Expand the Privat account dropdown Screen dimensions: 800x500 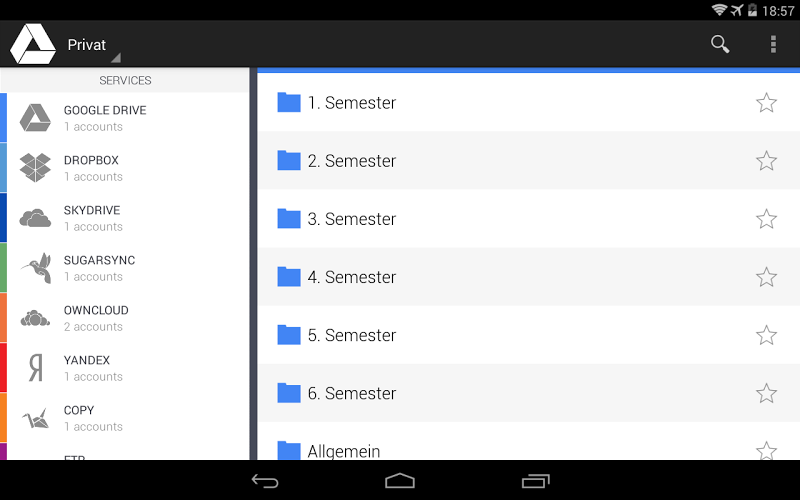tap(93, 46)
